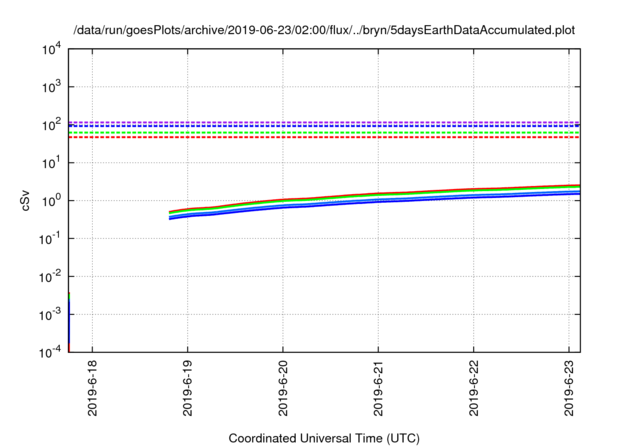Click the purple dashed threshold line
The image size is (640, 448).
324,122
